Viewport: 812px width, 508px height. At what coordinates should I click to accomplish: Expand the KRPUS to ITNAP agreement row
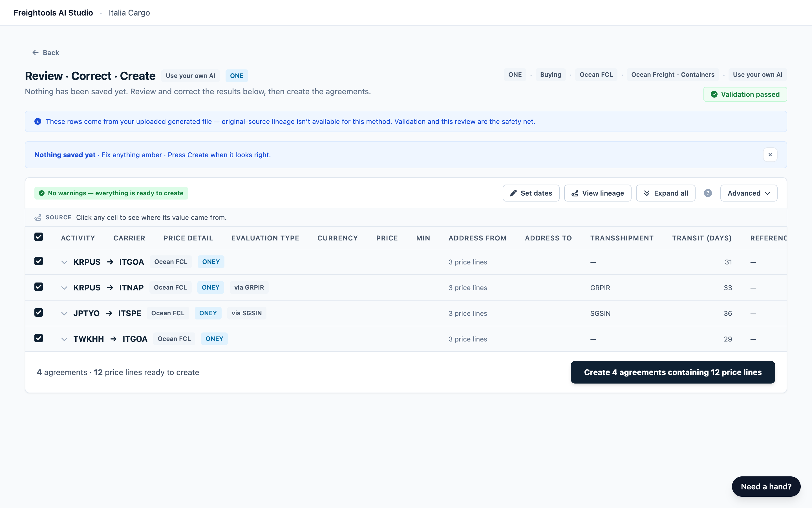point(64,288)
